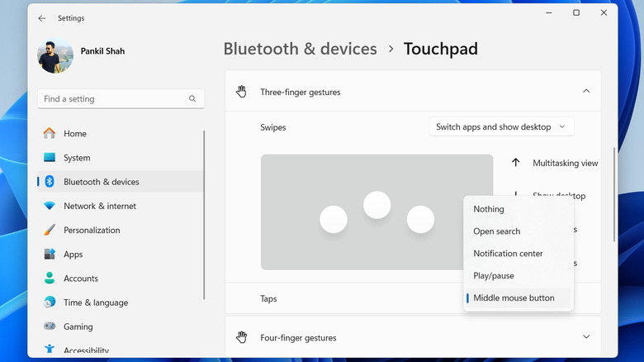Open Time & language settings

click(96, 302)
